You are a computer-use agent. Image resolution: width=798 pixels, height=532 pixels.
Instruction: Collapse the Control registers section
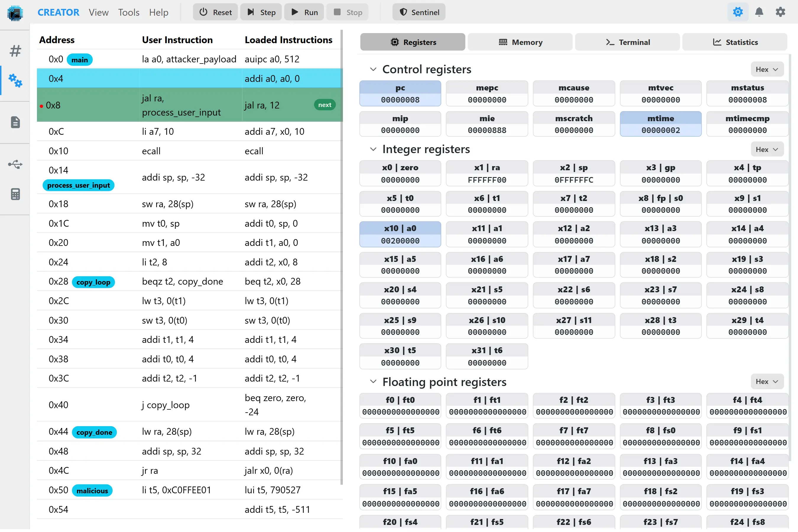pos(373,69)
